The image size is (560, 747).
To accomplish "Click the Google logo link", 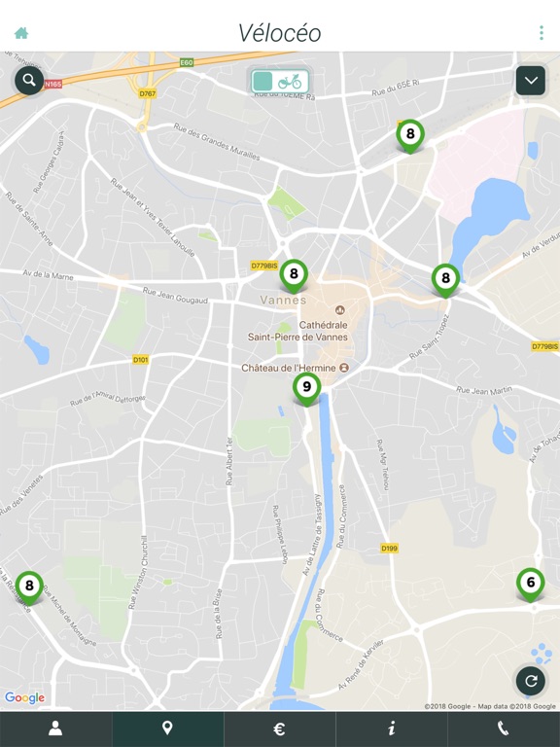I will tap(24, 698).
